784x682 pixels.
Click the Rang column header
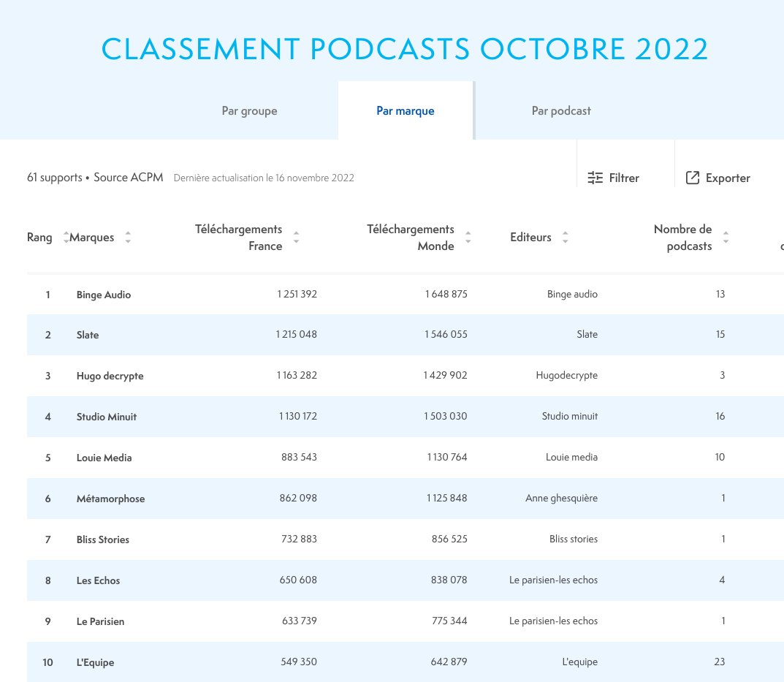pos(39,237)
